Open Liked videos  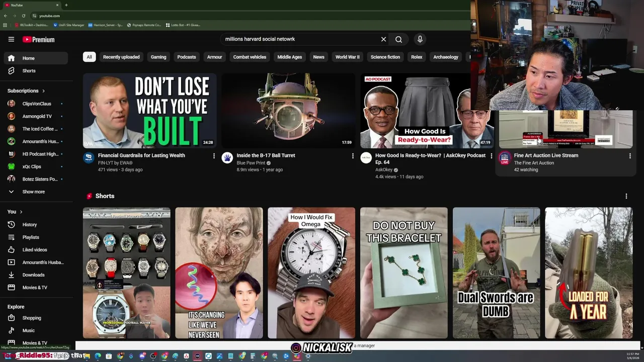36,250
